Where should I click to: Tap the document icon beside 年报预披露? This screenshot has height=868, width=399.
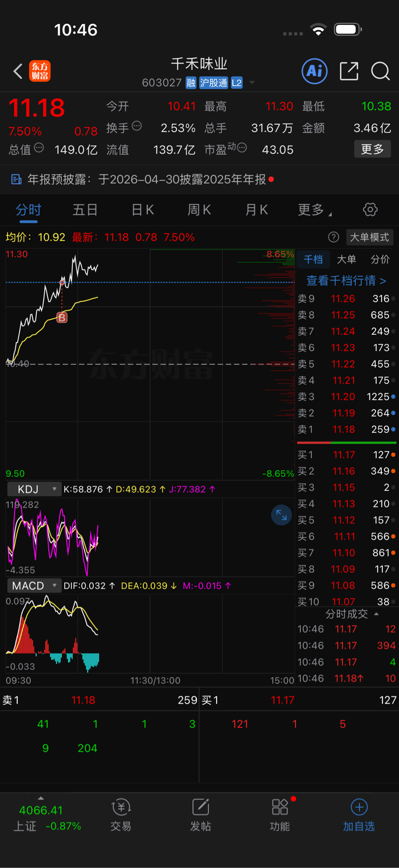click(x=16, y=179)
